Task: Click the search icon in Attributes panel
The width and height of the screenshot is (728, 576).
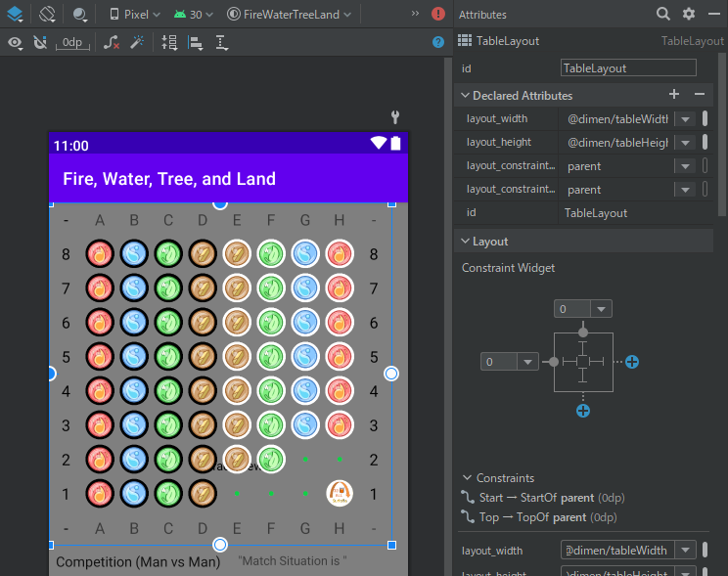Action: point(663,14)
